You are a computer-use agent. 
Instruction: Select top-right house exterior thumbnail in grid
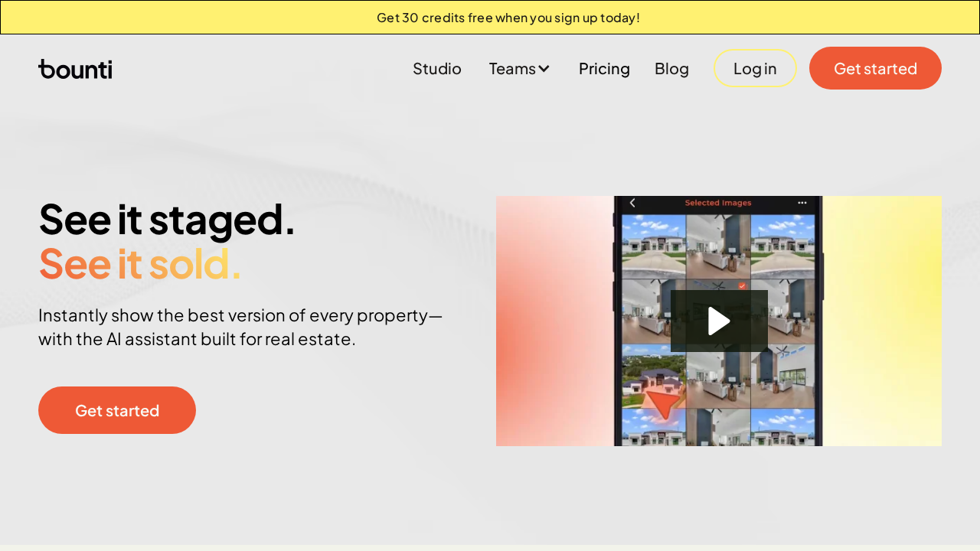782,245
